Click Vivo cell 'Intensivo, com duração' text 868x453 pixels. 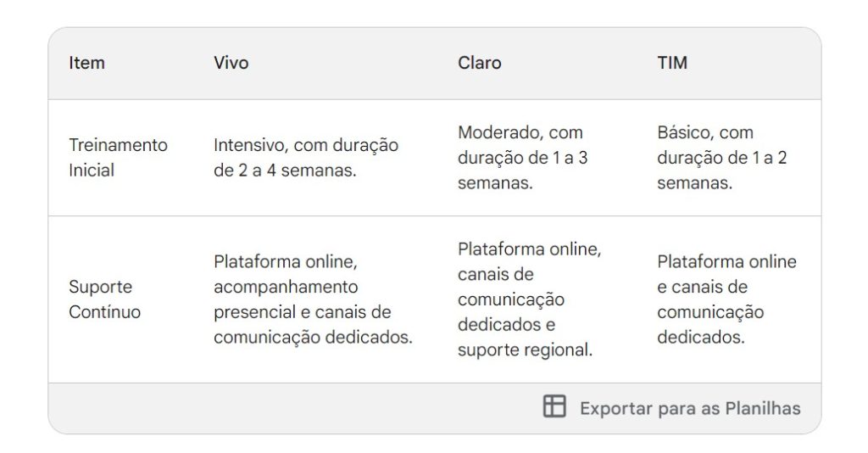(x=305, y=145)
